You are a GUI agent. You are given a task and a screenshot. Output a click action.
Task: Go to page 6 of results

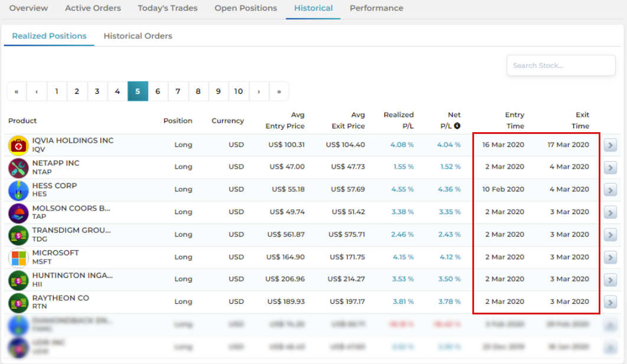coord(158,91)
